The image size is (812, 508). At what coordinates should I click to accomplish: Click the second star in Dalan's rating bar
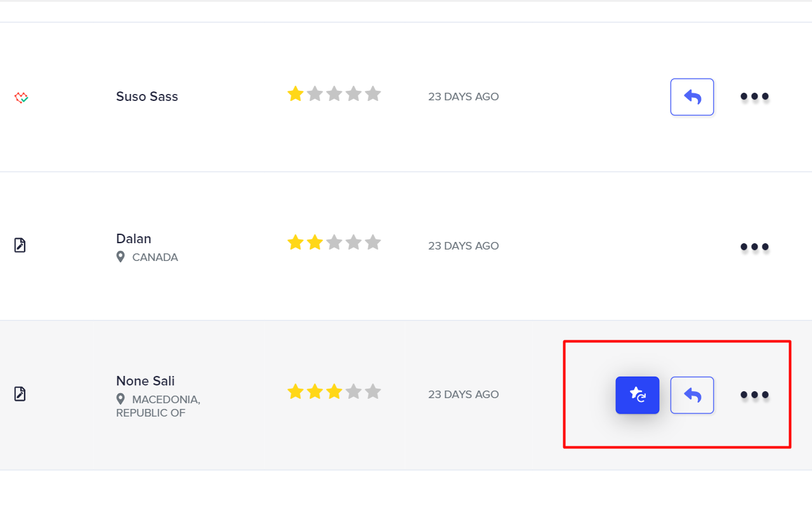click(315, 242)
